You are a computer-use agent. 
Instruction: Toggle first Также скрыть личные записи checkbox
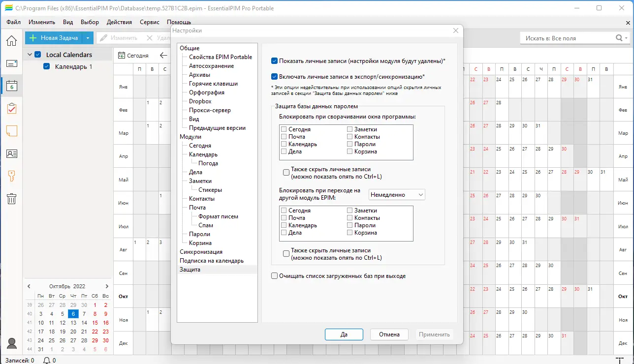(286, 173)
